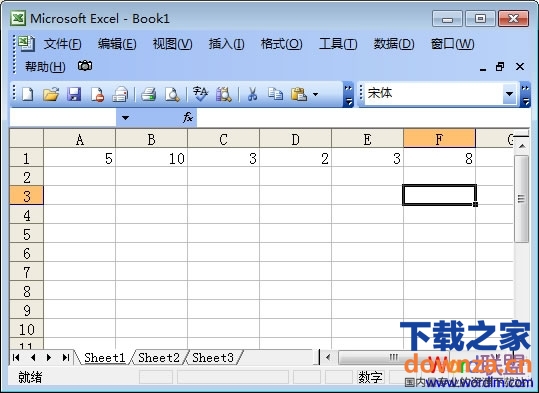Print using the printer icon
Image resolution: width=539 pixels, height=393 pixels.
(149, 94)
